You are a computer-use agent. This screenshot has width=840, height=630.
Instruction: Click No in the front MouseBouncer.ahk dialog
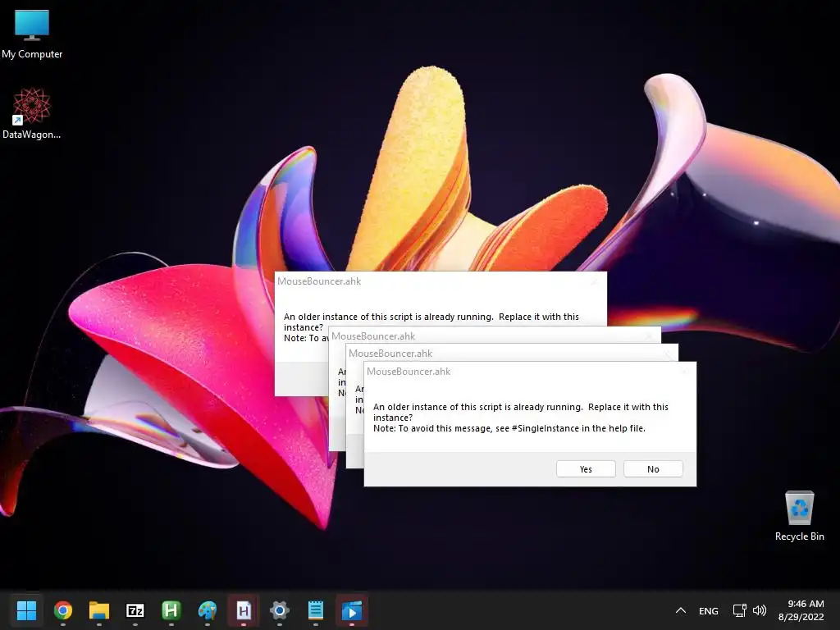(652, 468)
